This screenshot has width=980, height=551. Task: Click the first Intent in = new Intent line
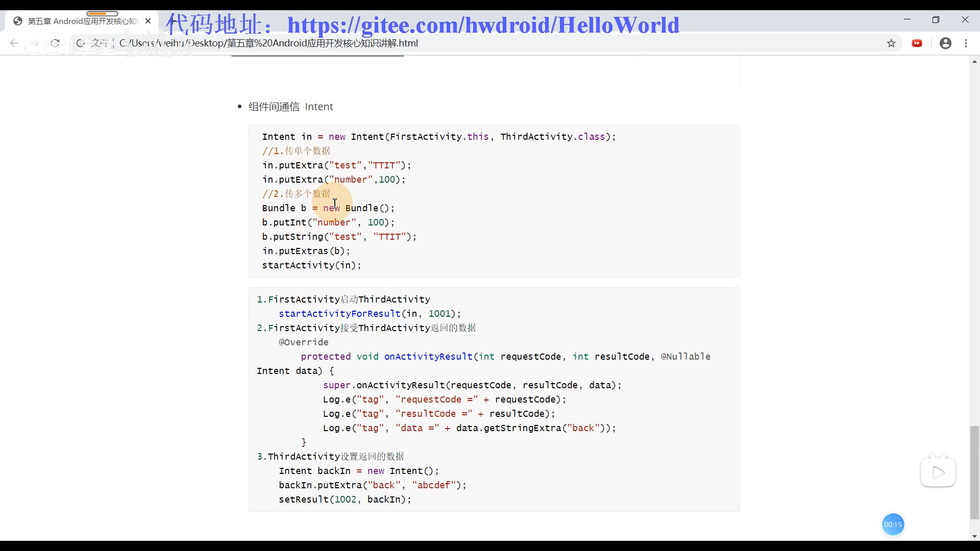click(439, 137)
